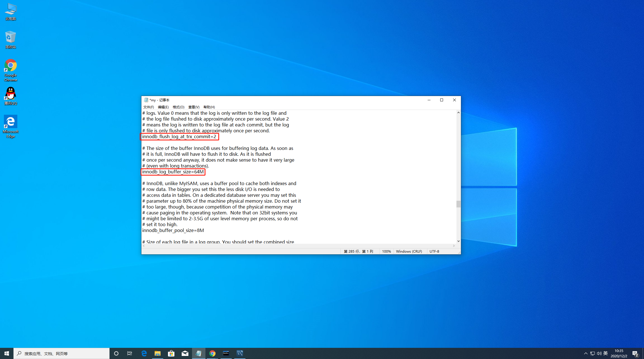The width and height of the screenshot is (644, 359).
Task: Open Task View on the taskbar
Action: pos(130,353)
